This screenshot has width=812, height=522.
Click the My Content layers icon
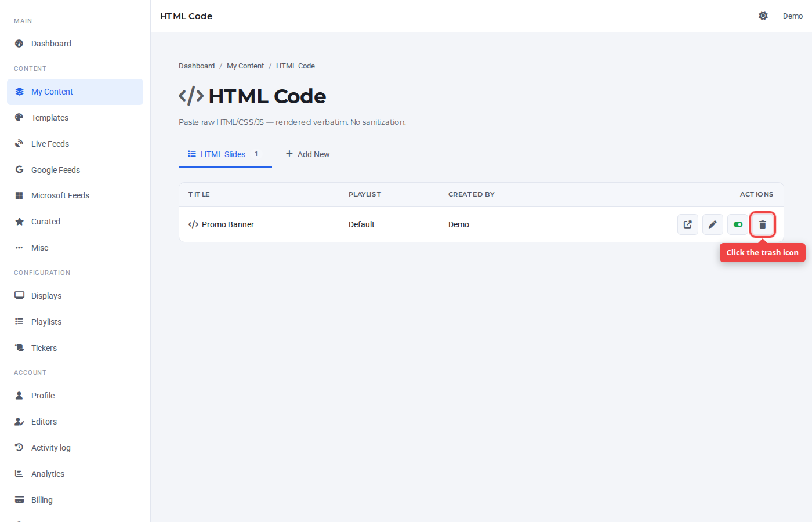click(19, 92)
